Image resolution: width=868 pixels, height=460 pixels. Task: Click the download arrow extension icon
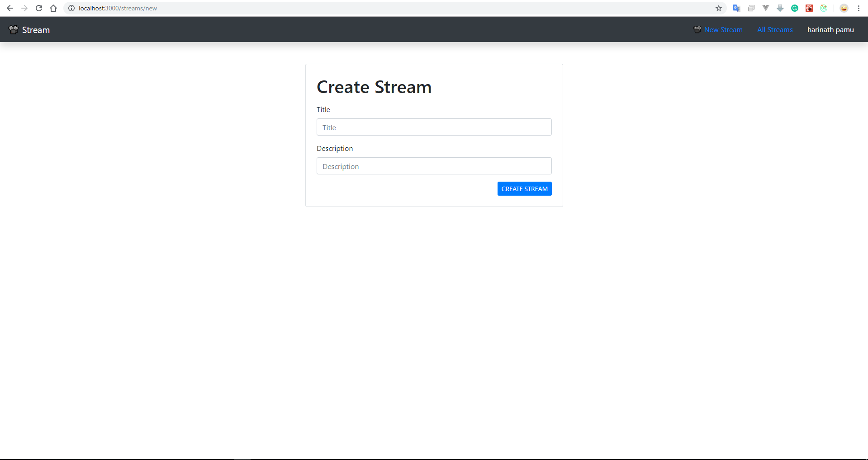coord(780,8)
